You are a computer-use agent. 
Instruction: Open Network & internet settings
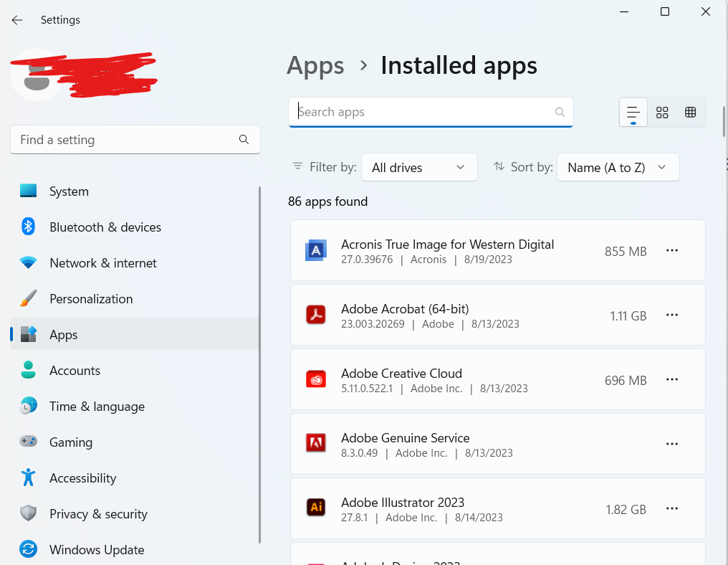click(x=135, y=263)
